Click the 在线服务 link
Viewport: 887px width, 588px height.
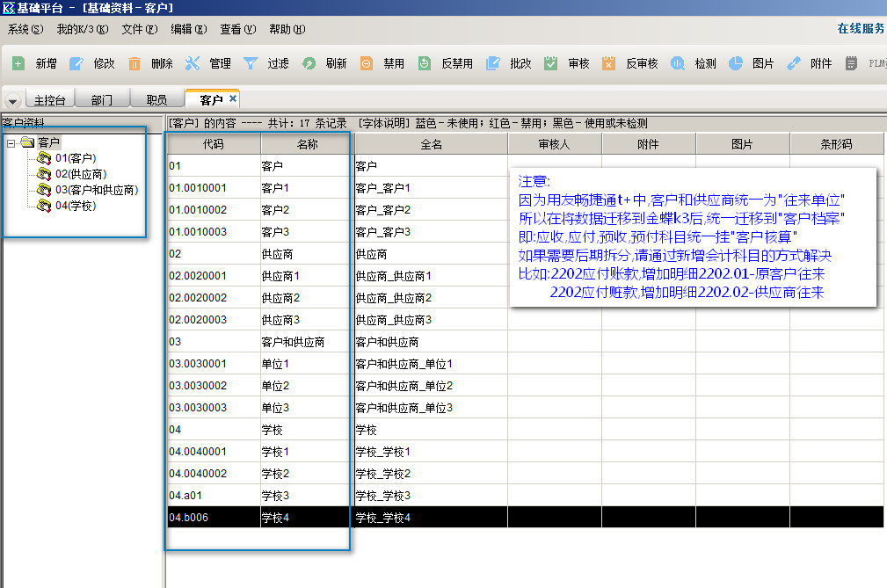[x=861, y=29]
